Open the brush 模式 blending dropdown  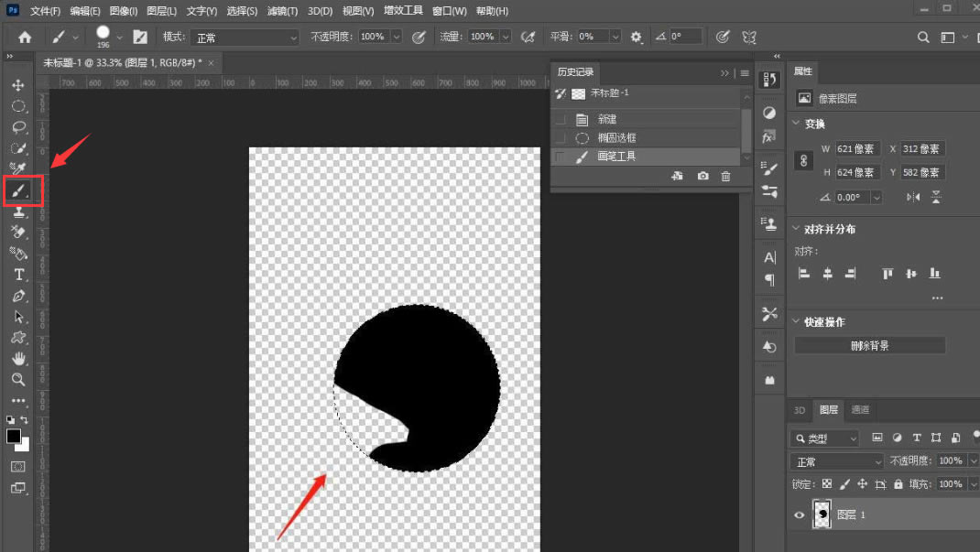tap(245, 38)
